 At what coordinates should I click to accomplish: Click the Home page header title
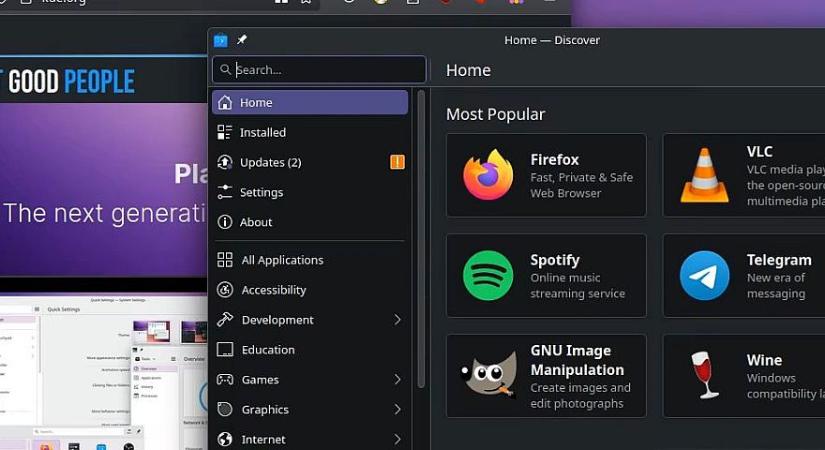[468, 70]
